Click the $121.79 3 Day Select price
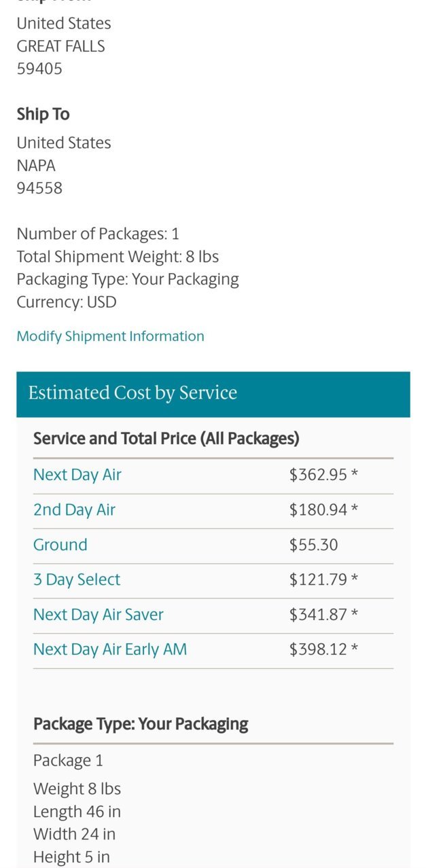This screenshot has width=426, height=868. 323,580
